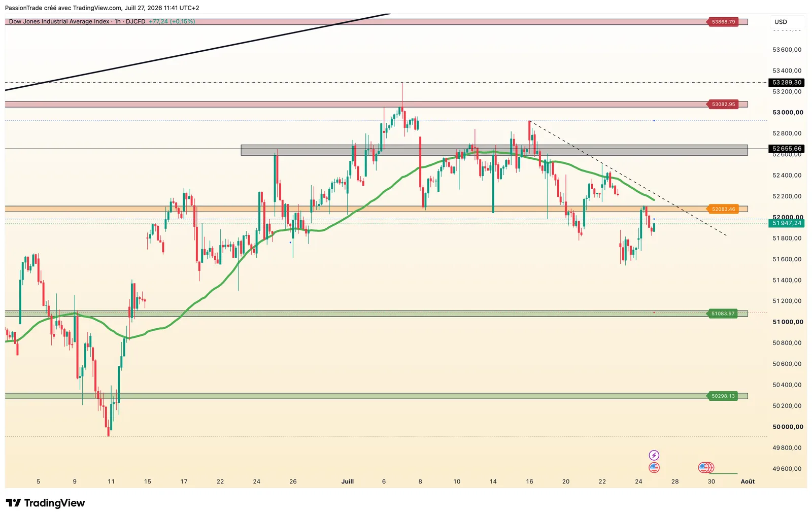The height and width of the screenshot is (518, 812).
Task: Click the TradingView logo
Action: click(x=46, y=503)
